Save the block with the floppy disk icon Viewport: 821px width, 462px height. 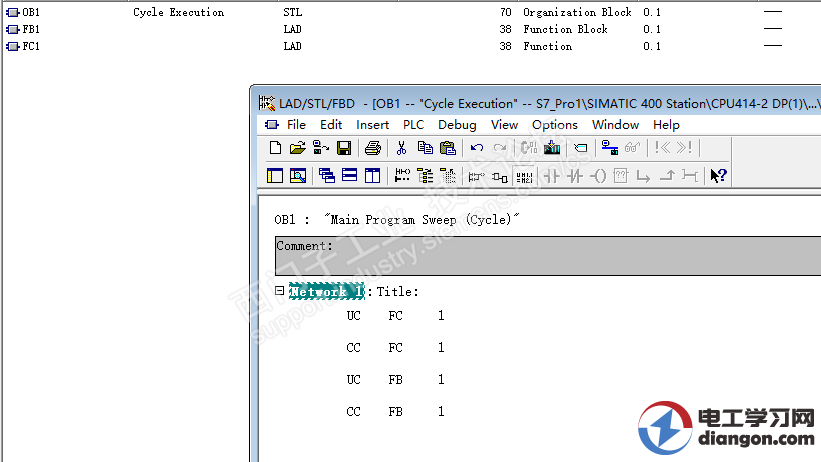[x=344, y=148]
